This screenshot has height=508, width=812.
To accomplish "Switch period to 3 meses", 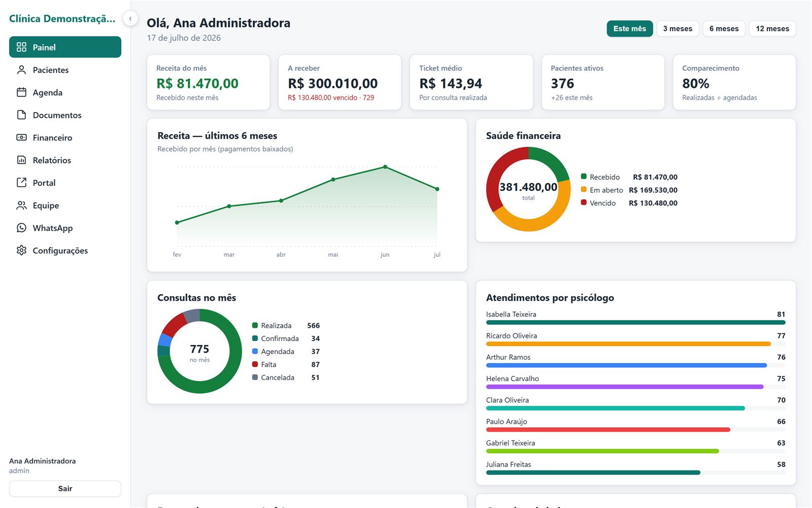I will [678, 28].
